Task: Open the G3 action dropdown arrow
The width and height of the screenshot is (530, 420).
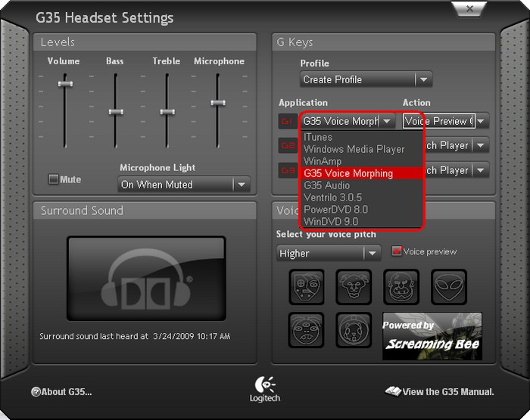Action: (480, 170)
